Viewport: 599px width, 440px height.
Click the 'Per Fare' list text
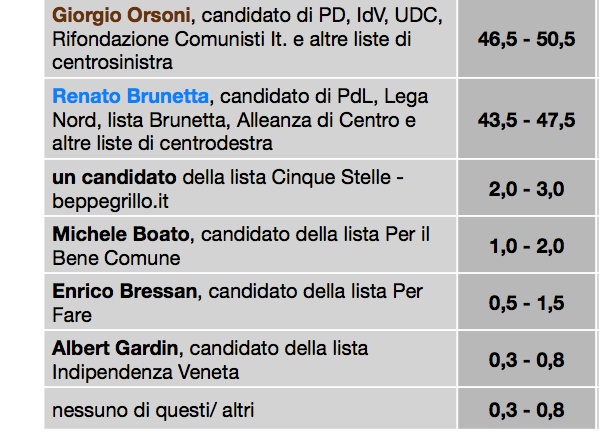pos(237,303)
